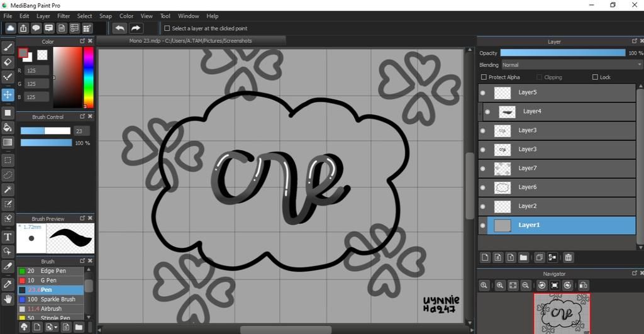This screenshot has width=644, height=334.
Task: Hide Layer1 visibility
Action: (x=482, y=225)
